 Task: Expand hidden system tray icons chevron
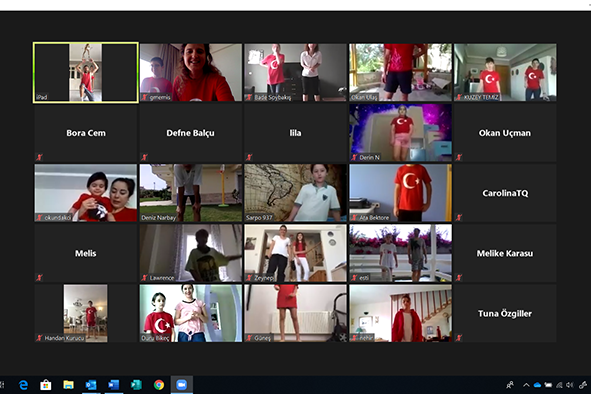[x=526, y=385]
